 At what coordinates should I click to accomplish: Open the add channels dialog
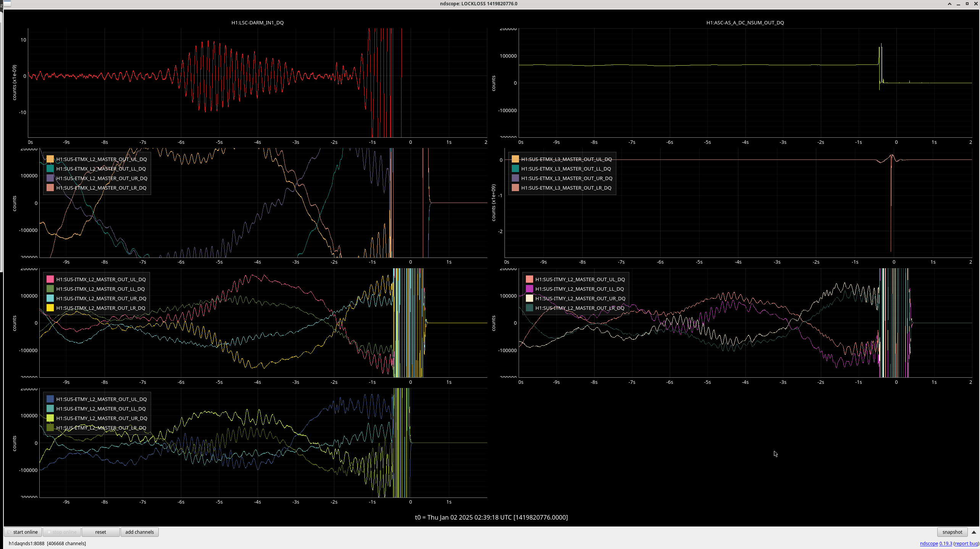pyautogui.click(x=140, y=532)
